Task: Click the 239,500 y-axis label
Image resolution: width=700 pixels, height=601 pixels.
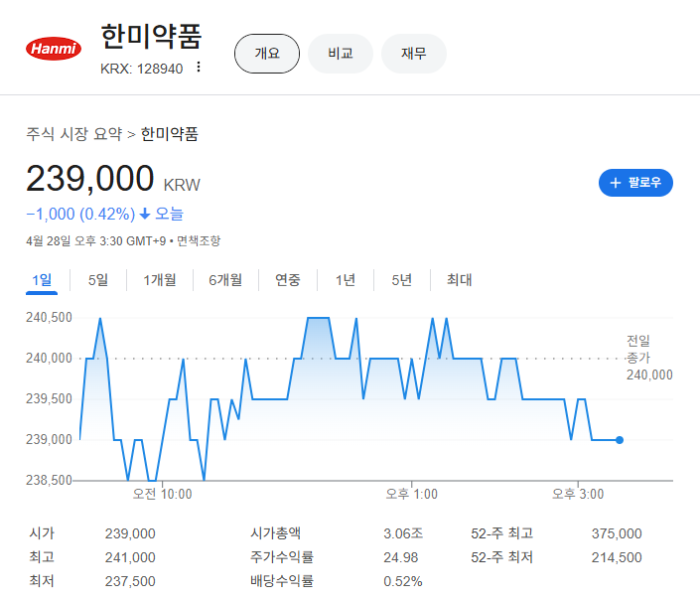Action: [49, 398]
